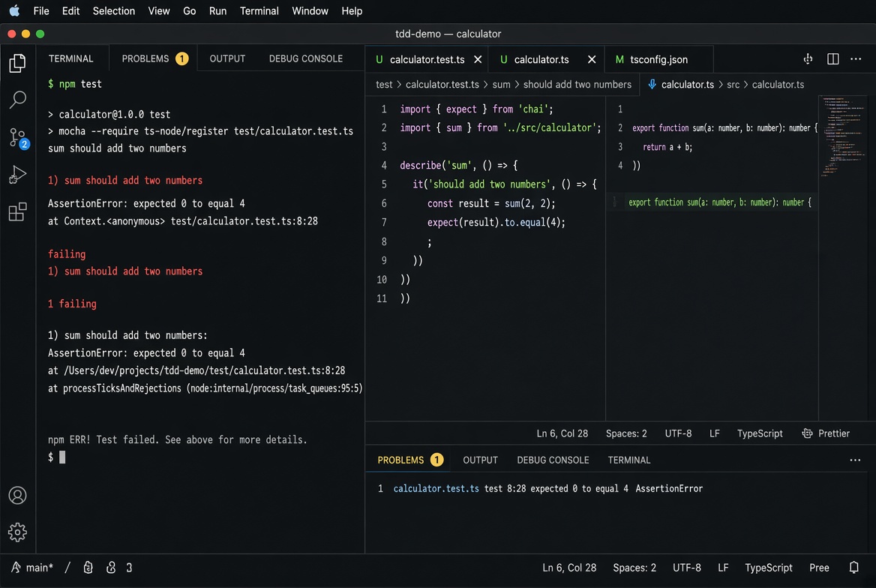876x588 pixels.
Task: Open the Explorer view in the activity bar
Action: 17,63
